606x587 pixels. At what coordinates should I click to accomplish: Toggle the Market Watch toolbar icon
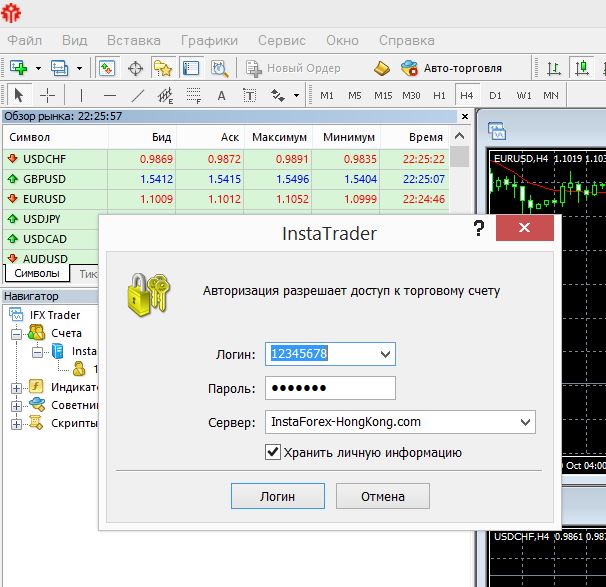[x=107, y=68]
